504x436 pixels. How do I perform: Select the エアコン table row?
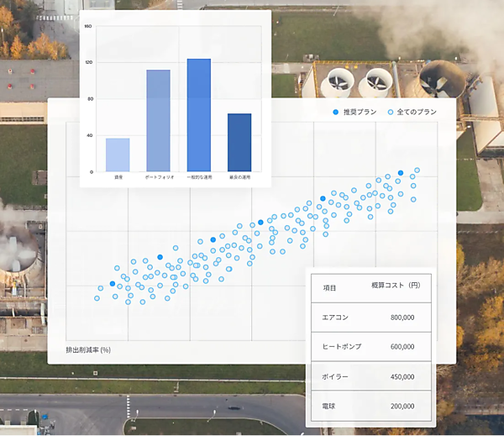pos(370,318)
